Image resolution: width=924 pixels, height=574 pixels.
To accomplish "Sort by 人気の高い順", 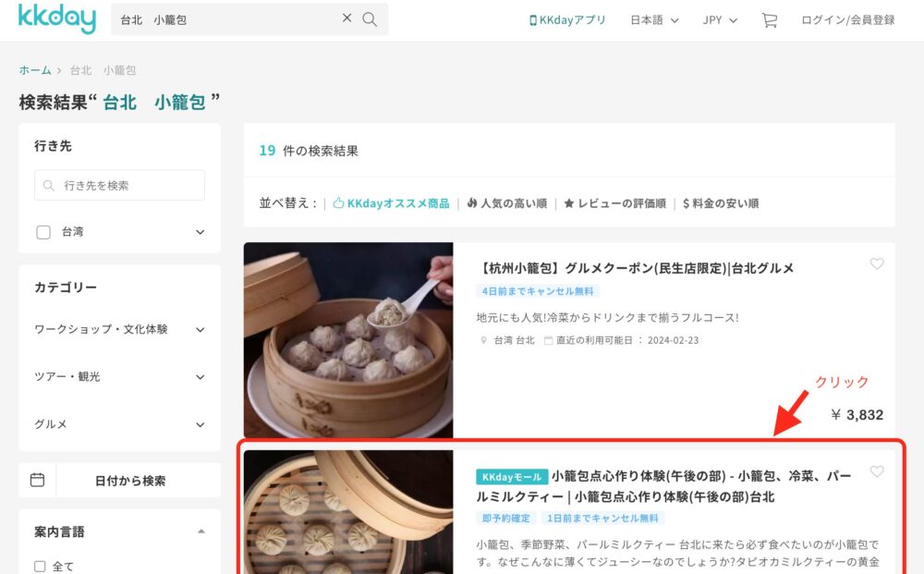I will point(506,203).
